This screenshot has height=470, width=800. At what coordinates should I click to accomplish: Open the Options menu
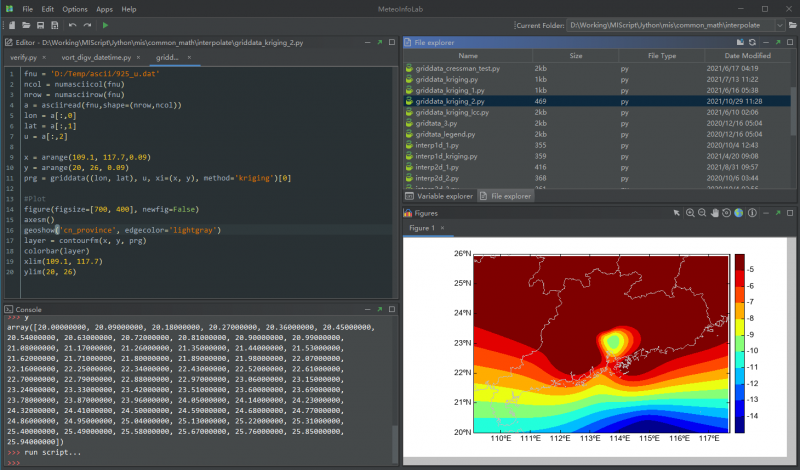(x=74, y=8)
